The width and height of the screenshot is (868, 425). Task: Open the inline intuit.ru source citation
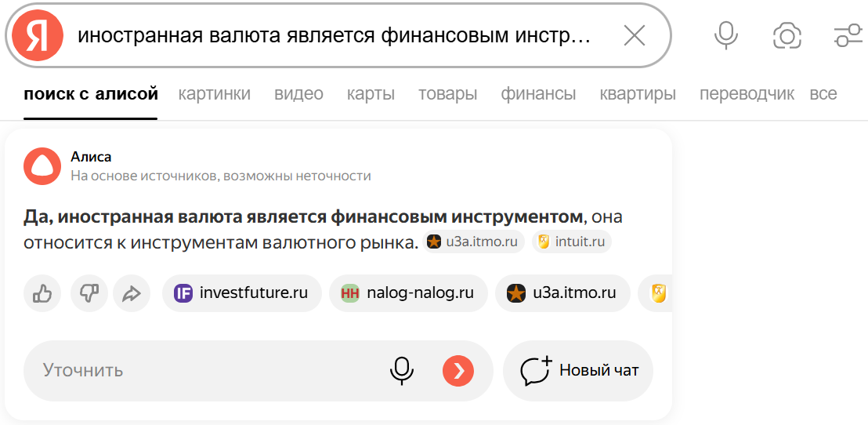coord(572,242)
